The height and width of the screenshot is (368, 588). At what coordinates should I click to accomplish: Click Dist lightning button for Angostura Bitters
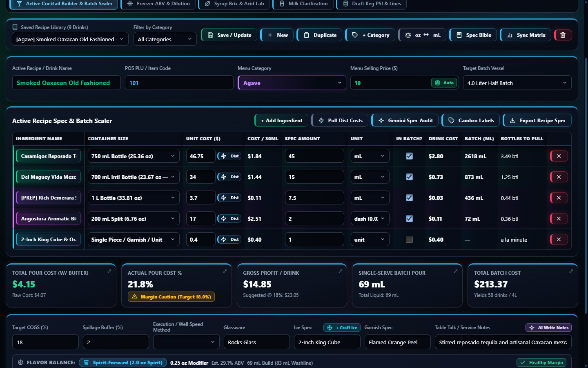[229, 219]
